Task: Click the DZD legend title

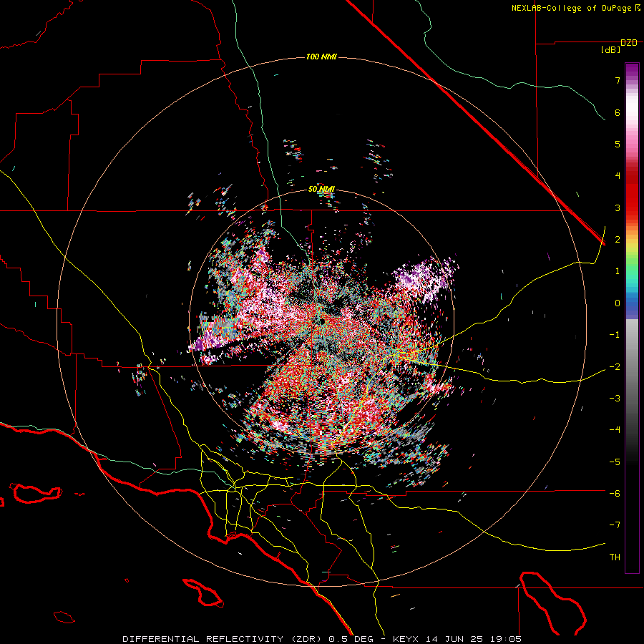Action: 629,43
